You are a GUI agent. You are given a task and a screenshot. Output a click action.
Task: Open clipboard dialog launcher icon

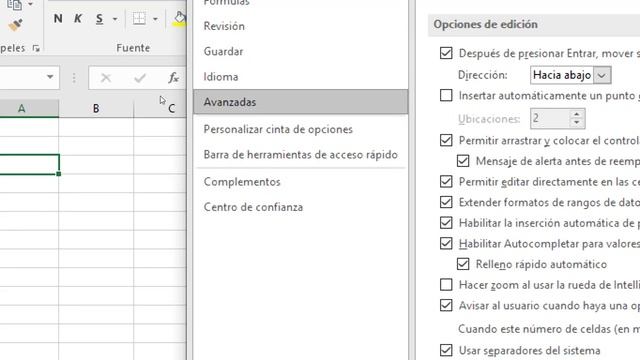tap(36, 49)
